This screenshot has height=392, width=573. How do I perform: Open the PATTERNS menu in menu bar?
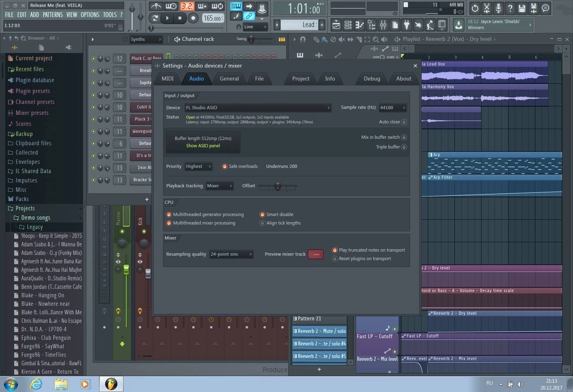tap(53, 15)
